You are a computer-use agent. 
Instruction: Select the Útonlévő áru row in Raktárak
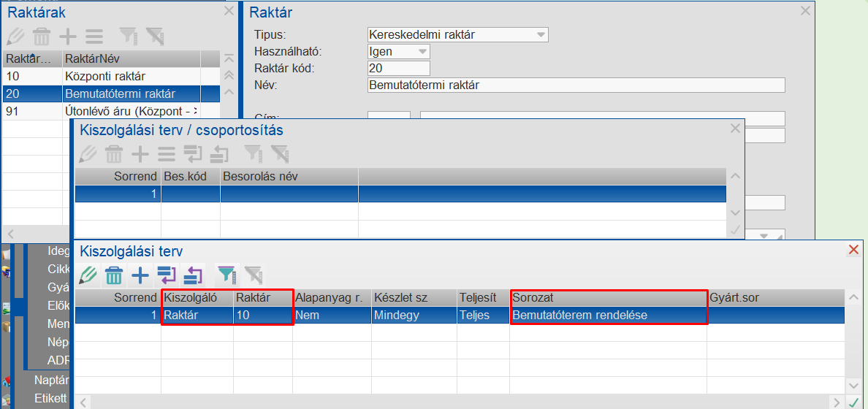click(x=111, y=111)
